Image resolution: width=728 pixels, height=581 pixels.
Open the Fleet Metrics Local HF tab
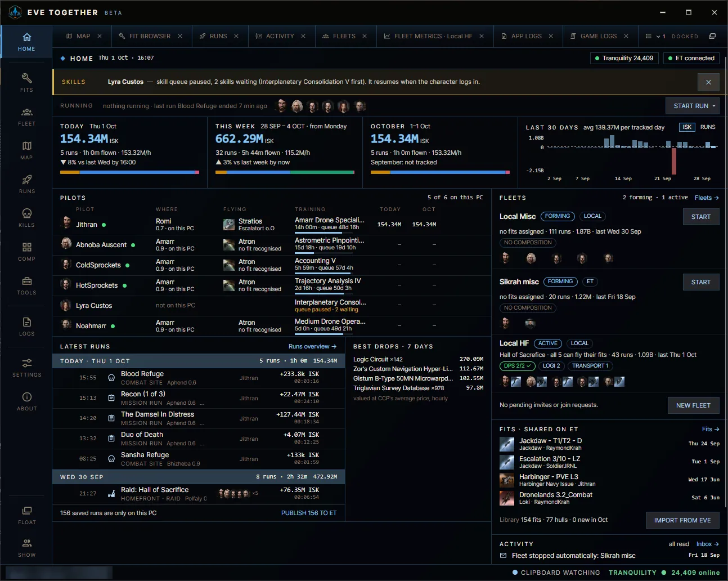[x=433, y=36]
